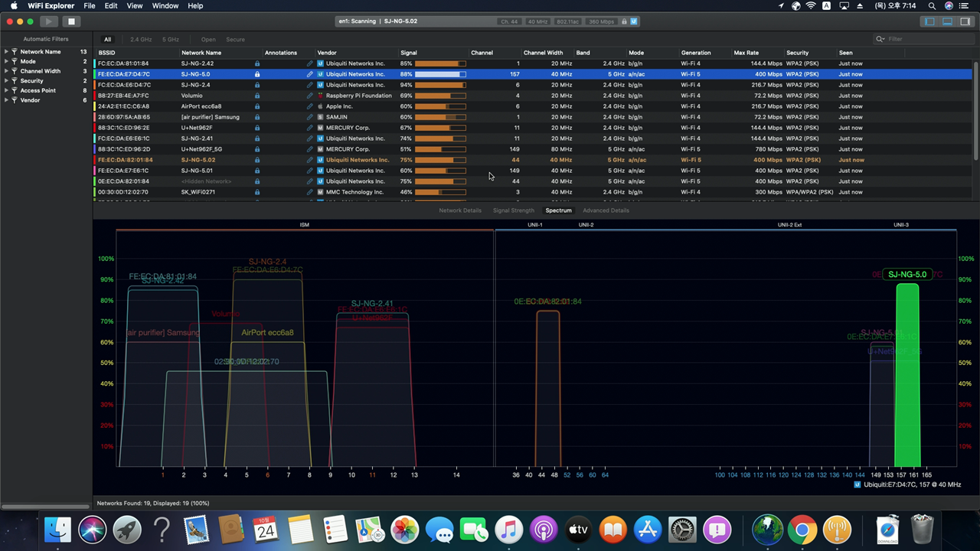Click the SJ-NG-5.0 label in spectrum
Screen dimensions: 980x551
pyautogui.click(x=907, y=274)
